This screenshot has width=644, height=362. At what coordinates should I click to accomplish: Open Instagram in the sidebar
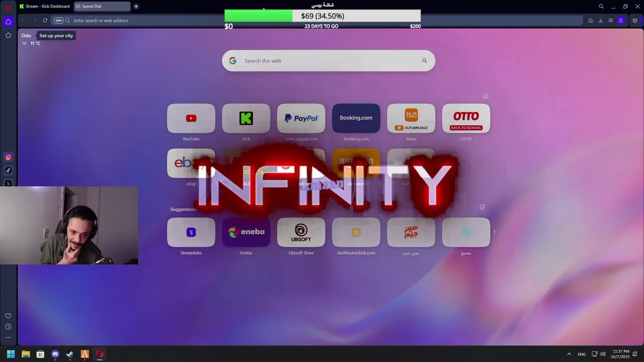[8, 157]
